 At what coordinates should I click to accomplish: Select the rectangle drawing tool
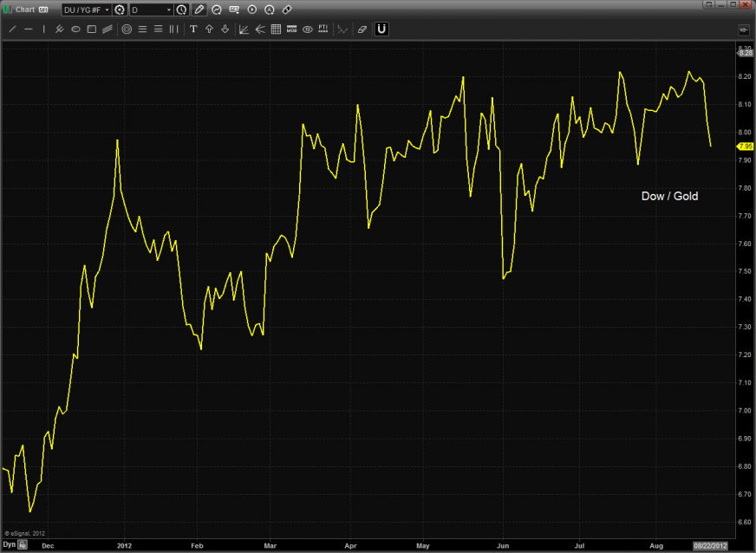(x=92, y=29)
